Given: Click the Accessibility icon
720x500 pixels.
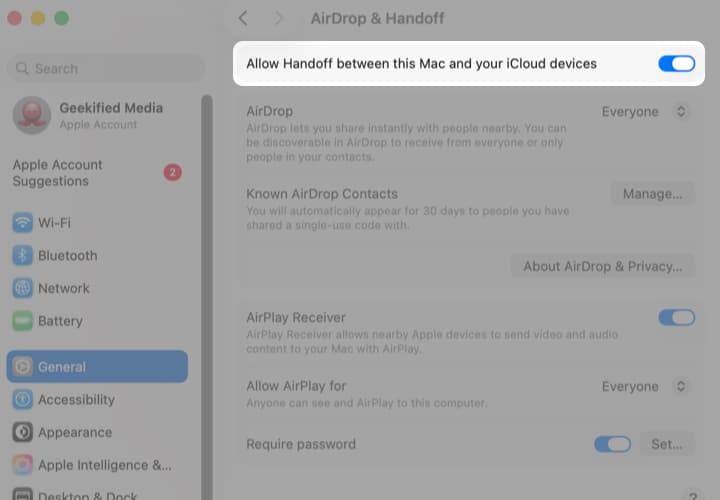Looking at the screenshot, I should coord(22,399).
